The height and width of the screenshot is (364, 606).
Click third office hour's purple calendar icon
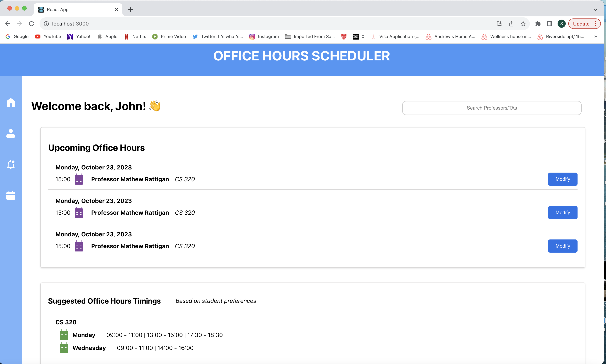(79, 246)
